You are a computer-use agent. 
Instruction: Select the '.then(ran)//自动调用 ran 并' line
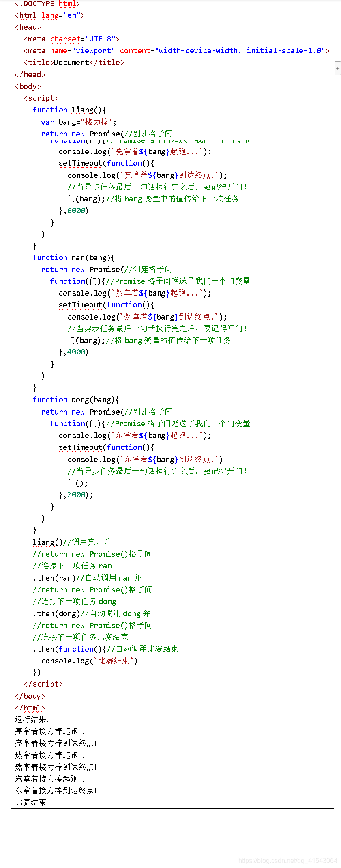(87, 578)
